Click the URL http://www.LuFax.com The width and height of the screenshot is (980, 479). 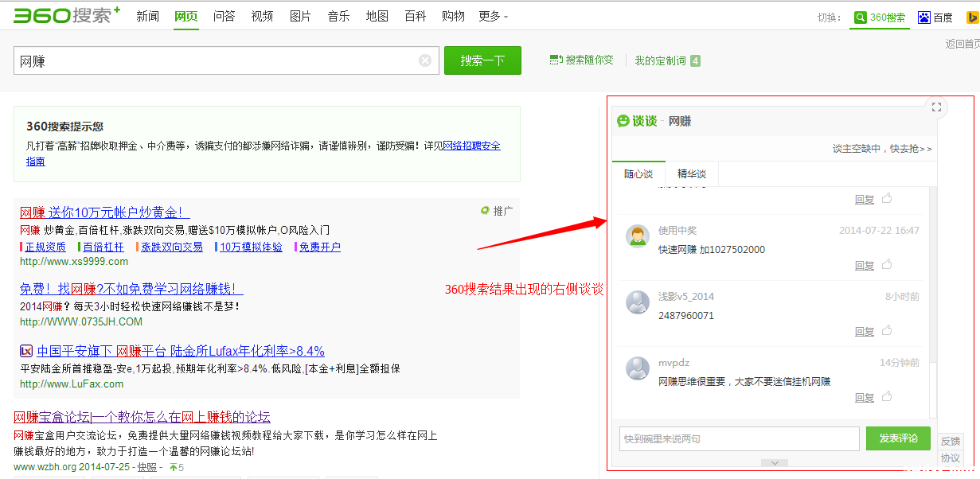72,384
